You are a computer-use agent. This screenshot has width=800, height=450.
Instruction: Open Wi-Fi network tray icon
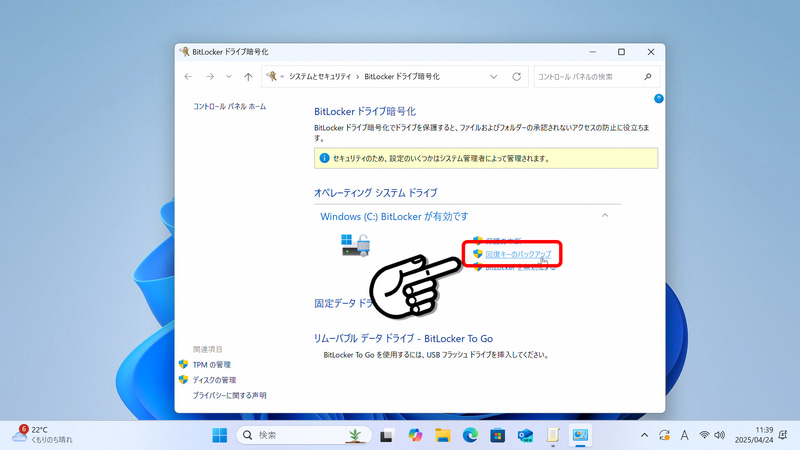click(x=704, y=435)
